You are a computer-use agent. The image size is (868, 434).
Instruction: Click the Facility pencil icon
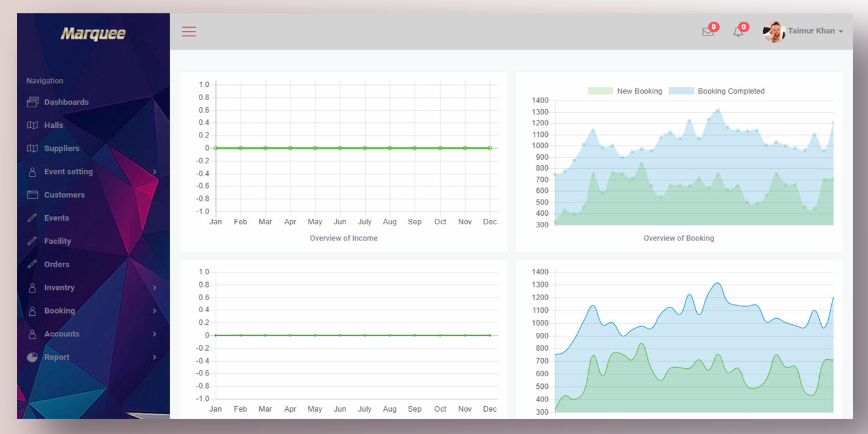33,241
